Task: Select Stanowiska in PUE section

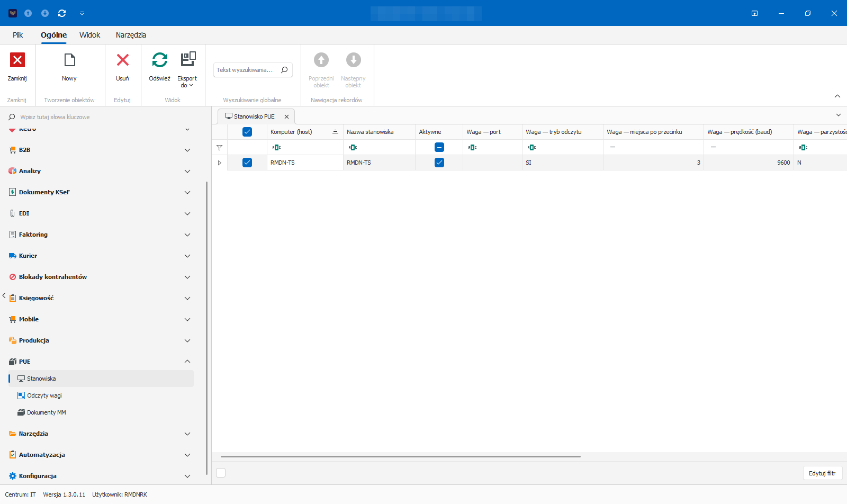Action: pyautogui.click(x=101, y=379)
